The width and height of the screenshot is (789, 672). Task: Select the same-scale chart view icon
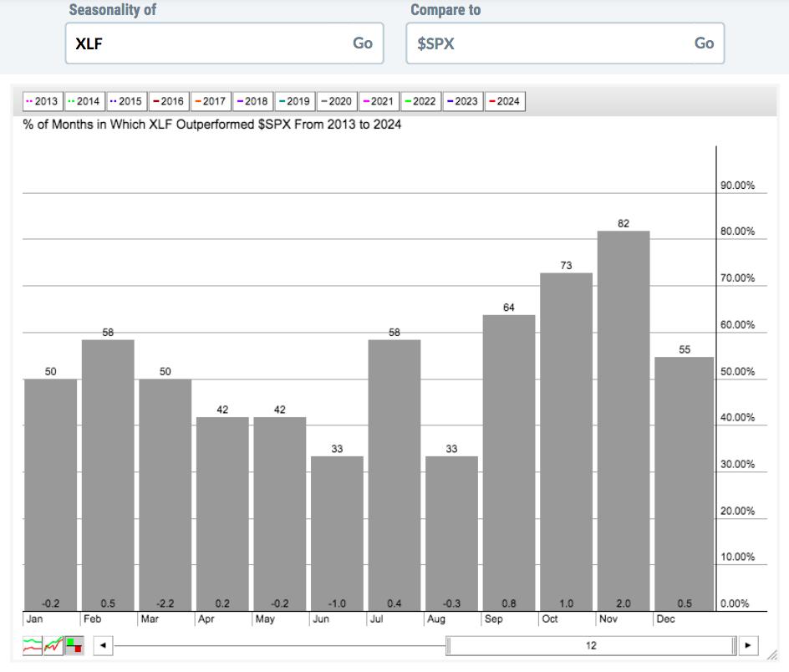(x=53, y=645)
